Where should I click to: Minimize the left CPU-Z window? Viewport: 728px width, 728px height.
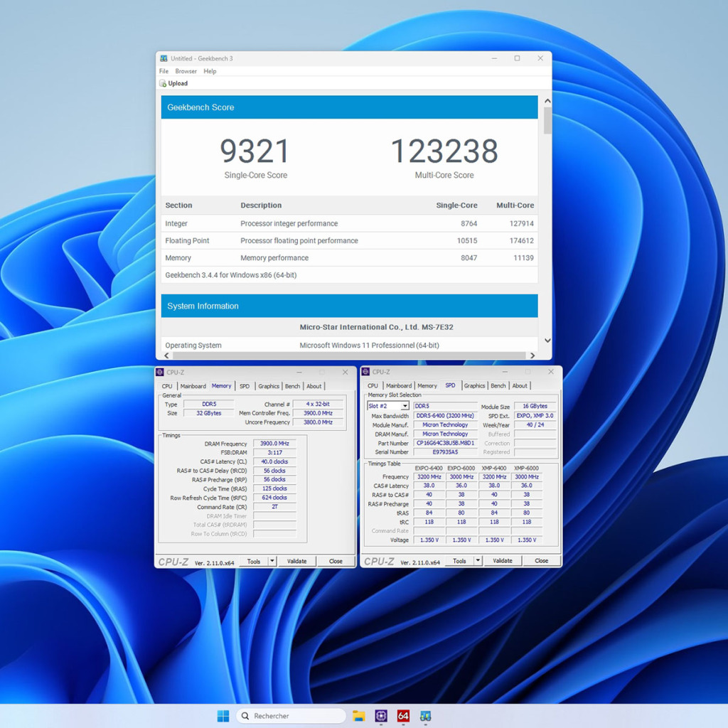coord(299,373)
